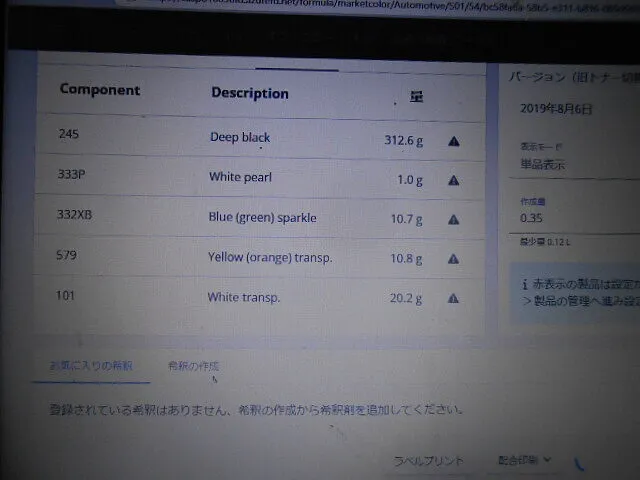The image size is (640, 480).
Task: Click the ラベルプリント button
Action: coord(428,460)
